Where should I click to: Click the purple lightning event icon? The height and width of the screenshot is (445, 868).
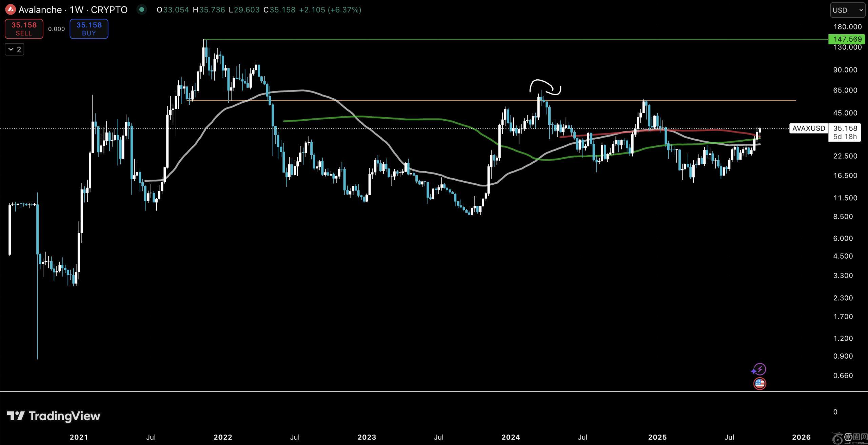760,369
